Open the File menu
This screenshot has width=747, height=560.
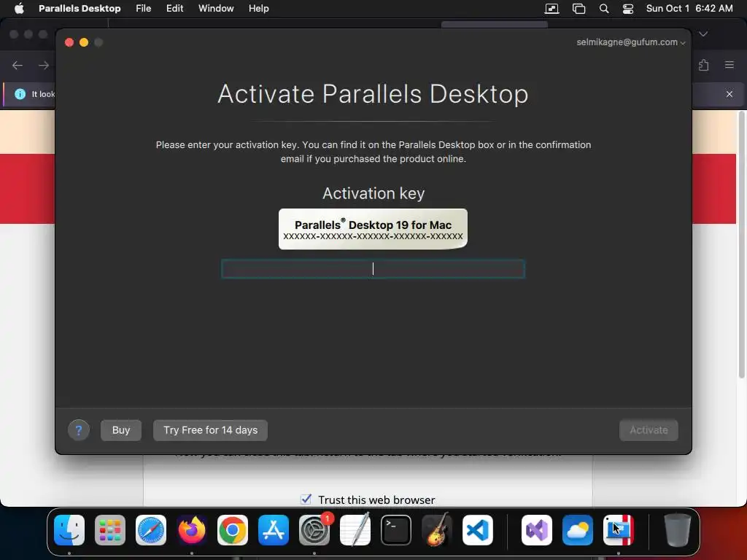[x=144, y=9]
